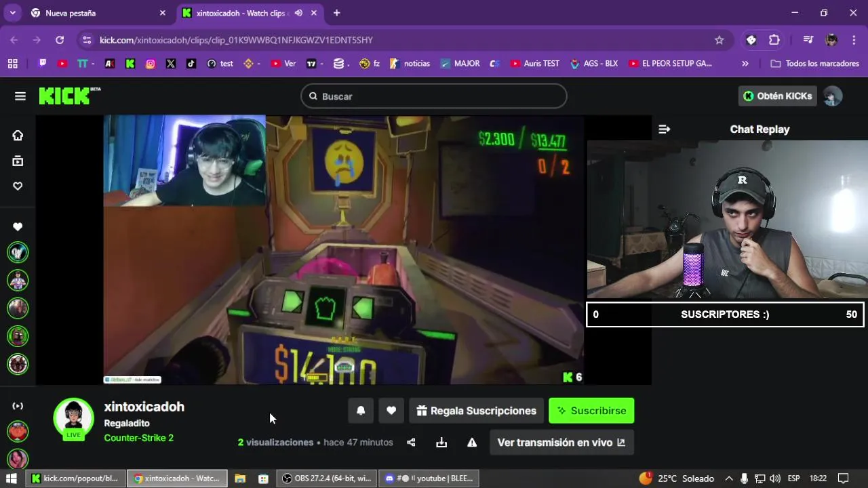Screen dimensions: 868x488
Task: Collapse the Chat Replay panel arrow icon
Action: (665, 129)
